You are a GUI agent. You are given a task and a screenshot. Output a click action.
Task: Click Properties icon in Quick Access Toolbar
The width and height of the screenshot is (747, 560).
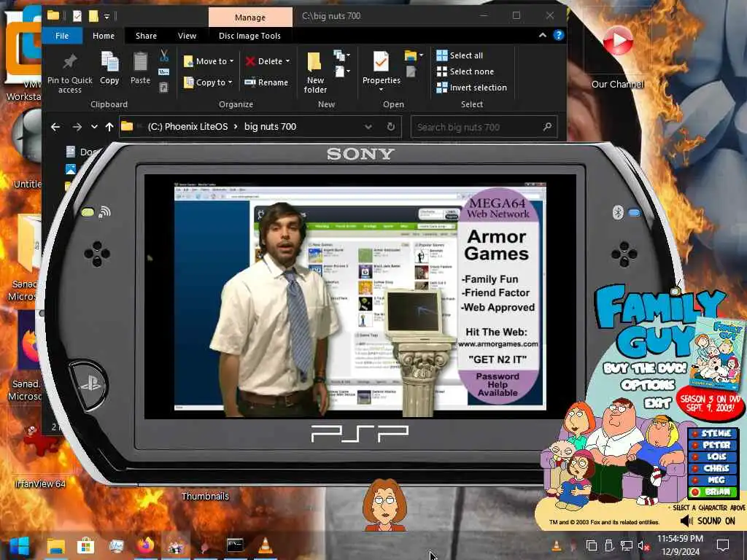(x=77, y=16)
